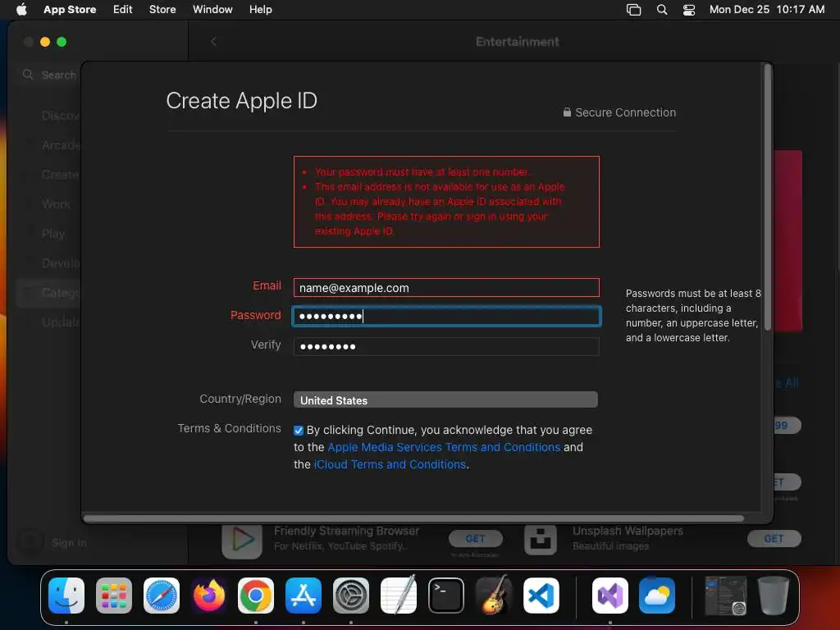Open the minimized window thumbnail in Dock
The height and width of the screenshot is (630, 840).
point(725,596)
